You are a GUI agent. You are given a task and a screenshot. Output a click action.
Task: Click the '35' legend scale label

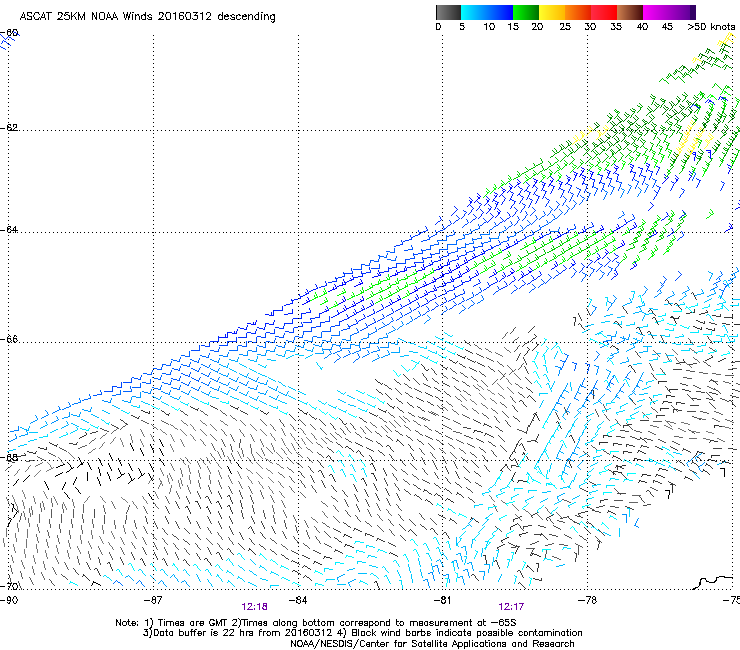(x=616, y=27)
